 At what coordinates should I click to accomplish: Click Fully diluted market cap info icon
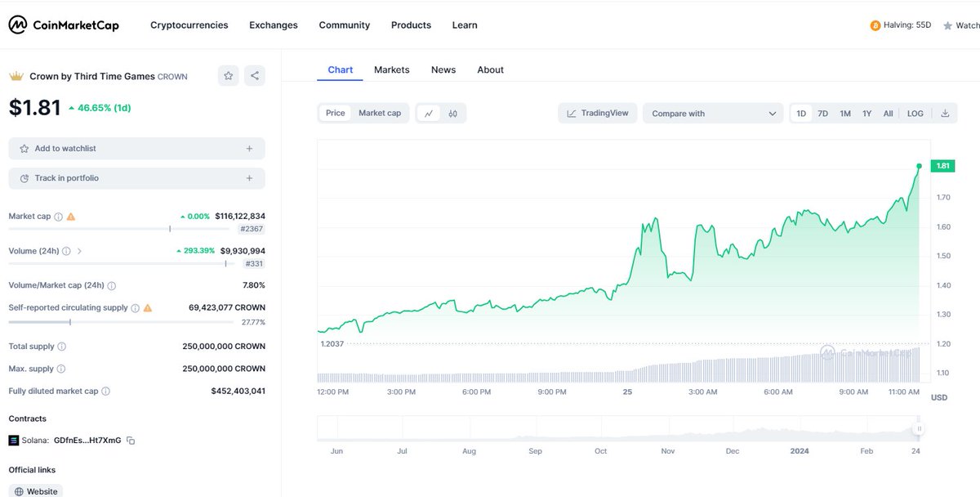coord(105,392)
